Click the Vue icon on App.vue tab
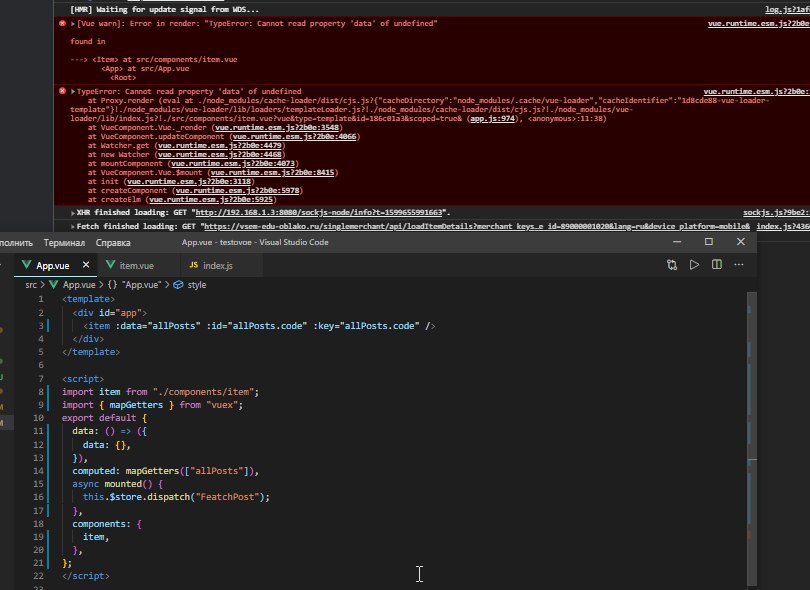The width and height of the screenshot is (810, 590). point(26,265)
